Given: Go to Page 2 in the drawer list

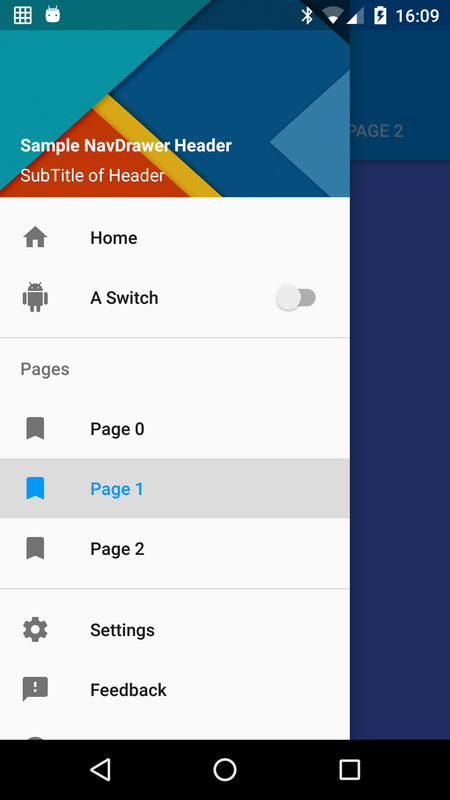Looking at the screenshot, I should click(175, 548).
